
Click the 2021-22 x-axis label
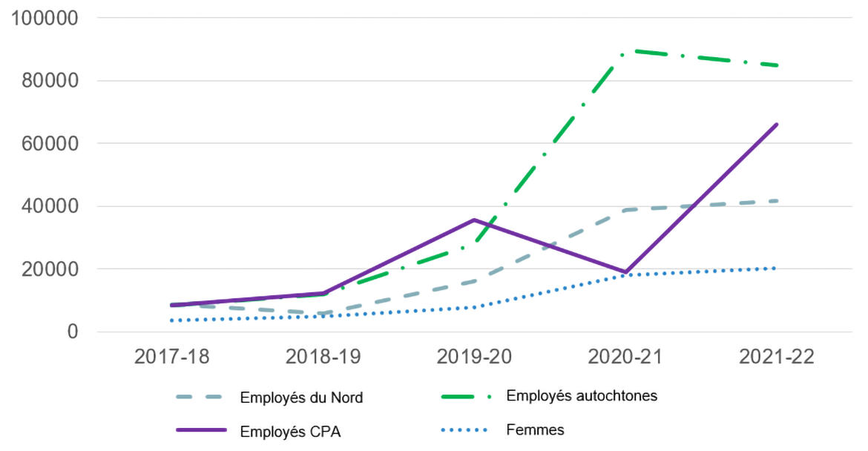777,357
